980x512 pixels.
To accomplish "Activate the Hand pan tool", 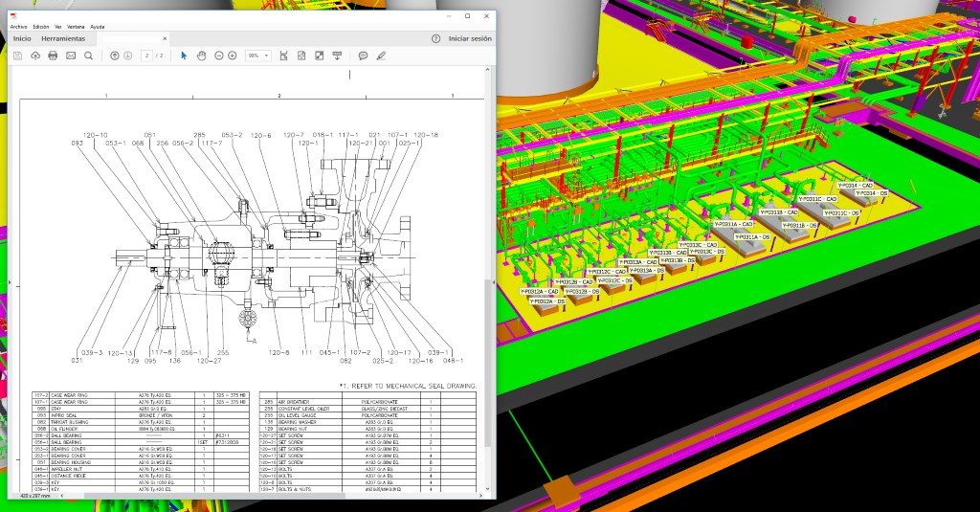I will coord(201,56).
